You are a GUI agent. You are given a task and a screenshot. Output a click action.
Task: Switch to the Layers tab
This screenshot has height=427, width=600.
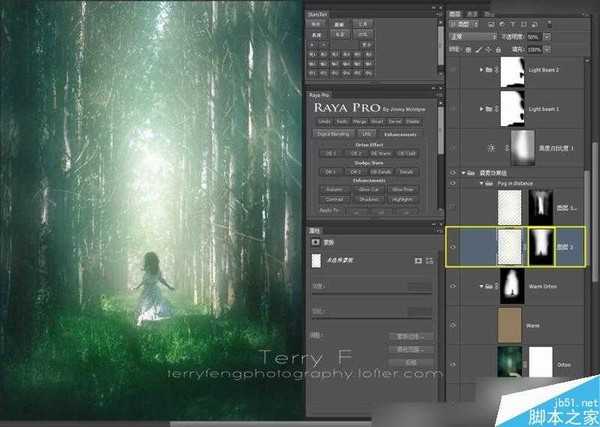(455, 14)
